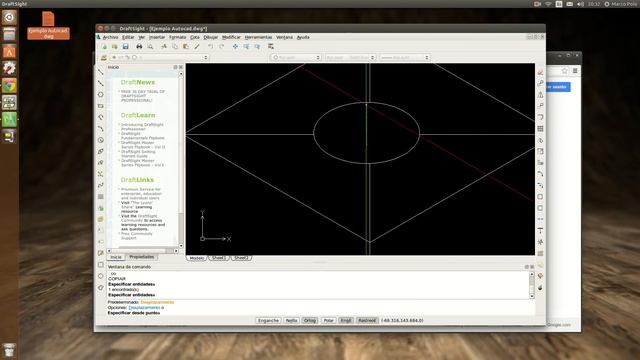640x360 pixels.
Task: Open the Ubuntu Dash home icon
Action: pos(9,17)
